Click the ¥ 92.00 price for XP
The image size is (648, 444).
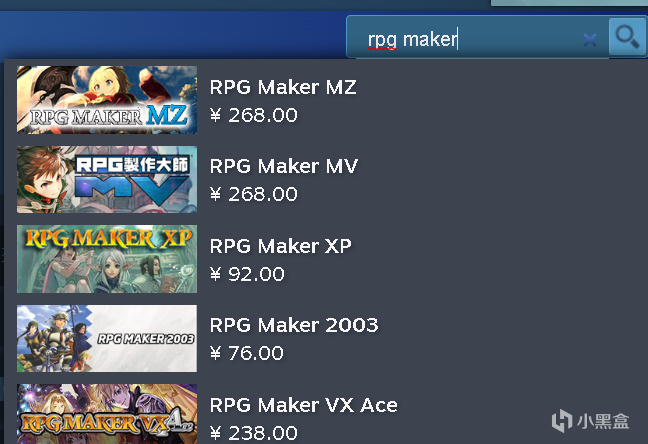point(247,274)
